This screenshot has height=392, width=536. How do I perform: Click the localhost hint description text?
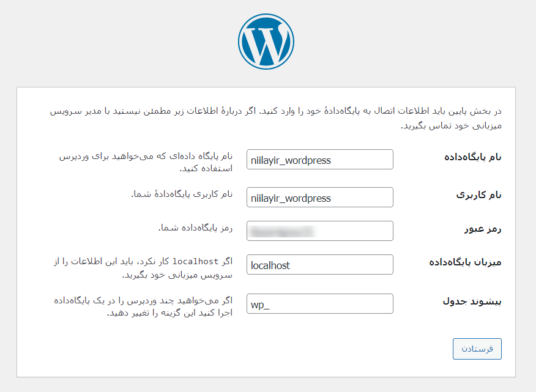click(143, 268)
